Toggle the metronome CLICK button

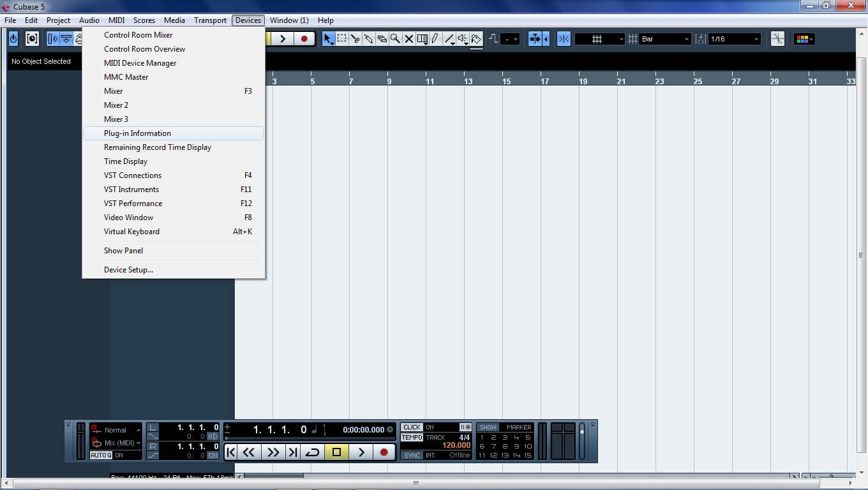412,427
